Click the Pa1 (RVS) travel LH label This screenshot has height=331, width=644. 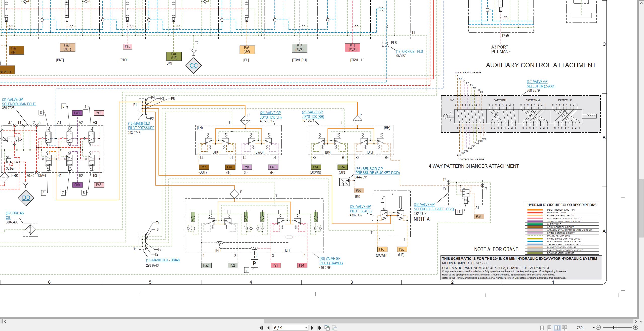[352, 48]
